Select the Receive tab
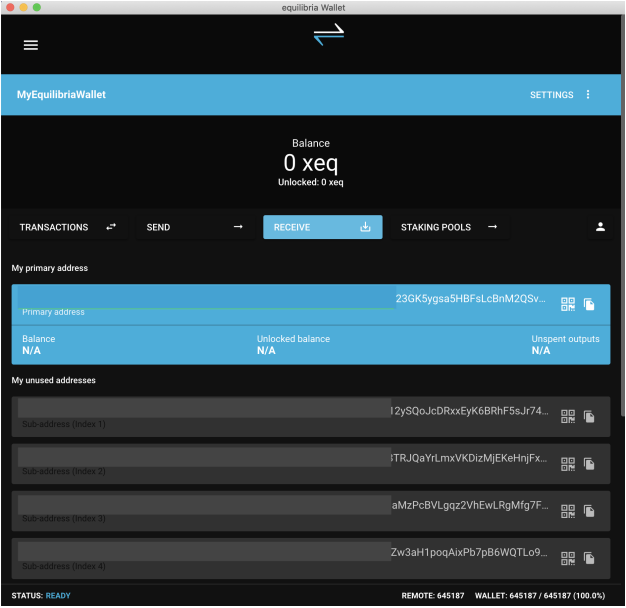 (x=322, y=227)
